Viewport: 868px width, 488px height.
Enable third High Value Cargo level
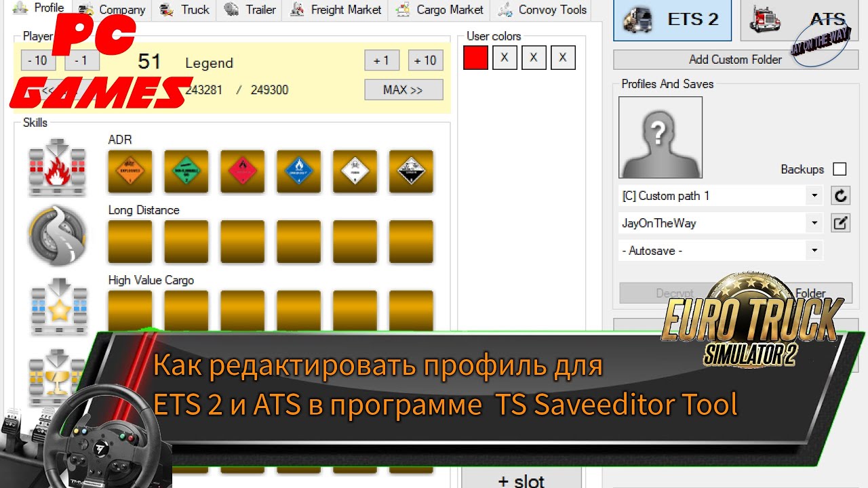click(243, 310)
